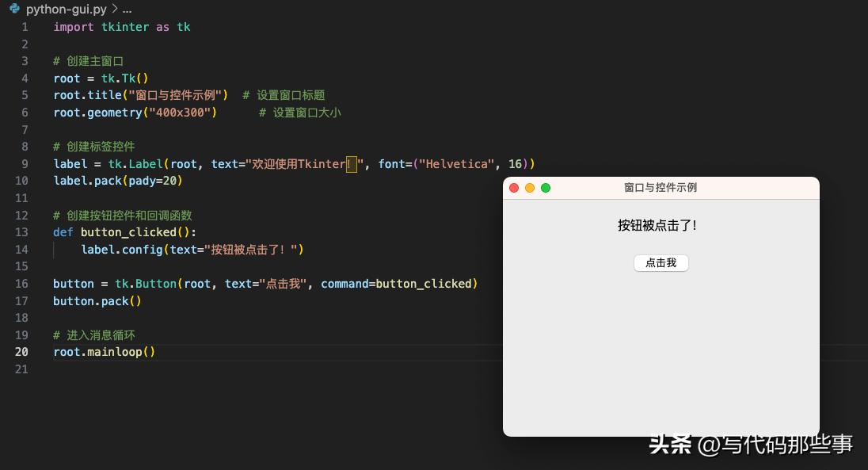
Task: Click label.pack(pady=20) line
Action: coord(118,181)
